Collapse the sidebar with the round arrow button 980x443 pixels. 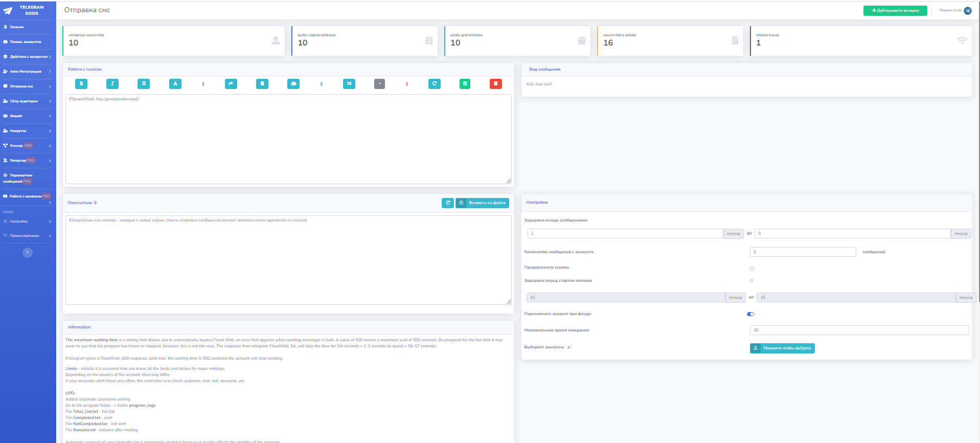[28, 253]
